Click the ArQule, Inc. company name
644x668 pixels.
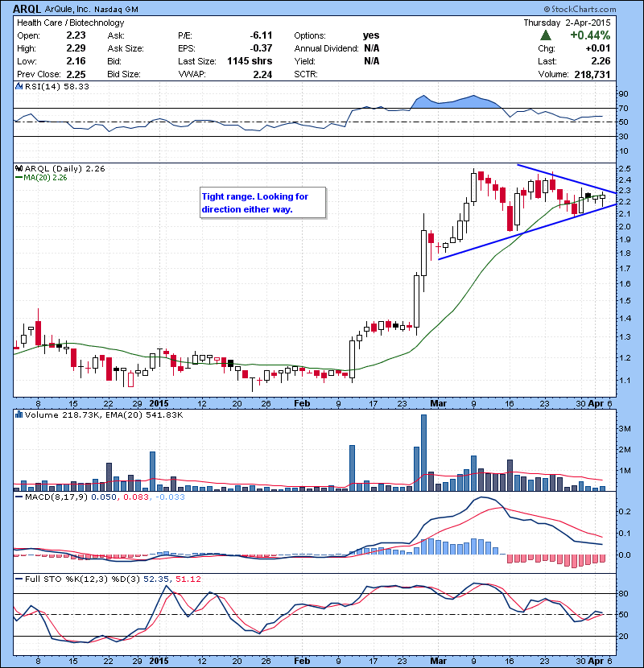(68, 10)
